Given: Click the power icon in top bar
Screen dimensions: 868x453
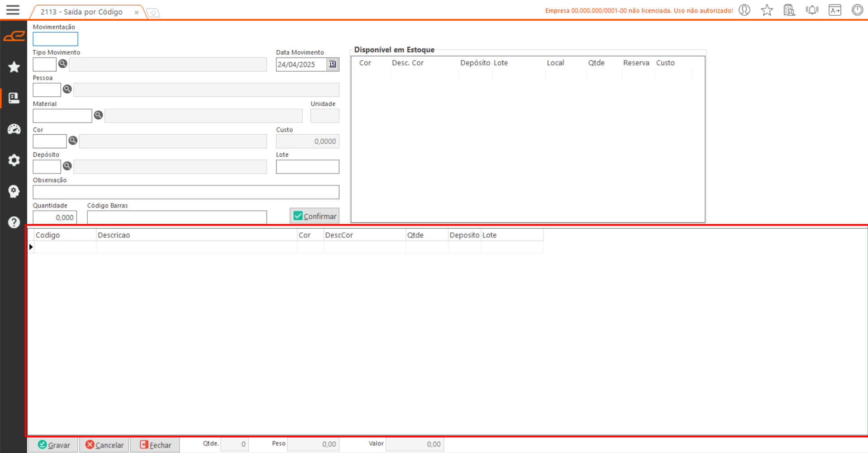Looking at the screenshot, I should tap(857, 10).
